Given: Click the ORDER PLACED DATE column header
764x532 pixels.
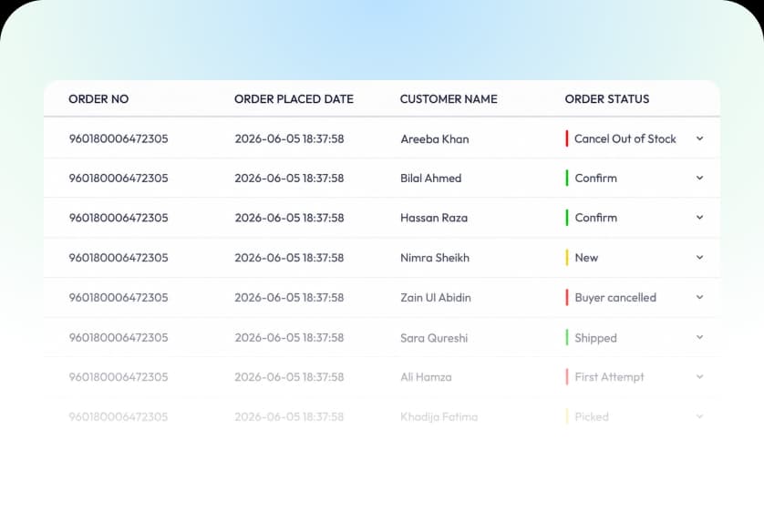Looking at the screenshot, I should (294, 99).
